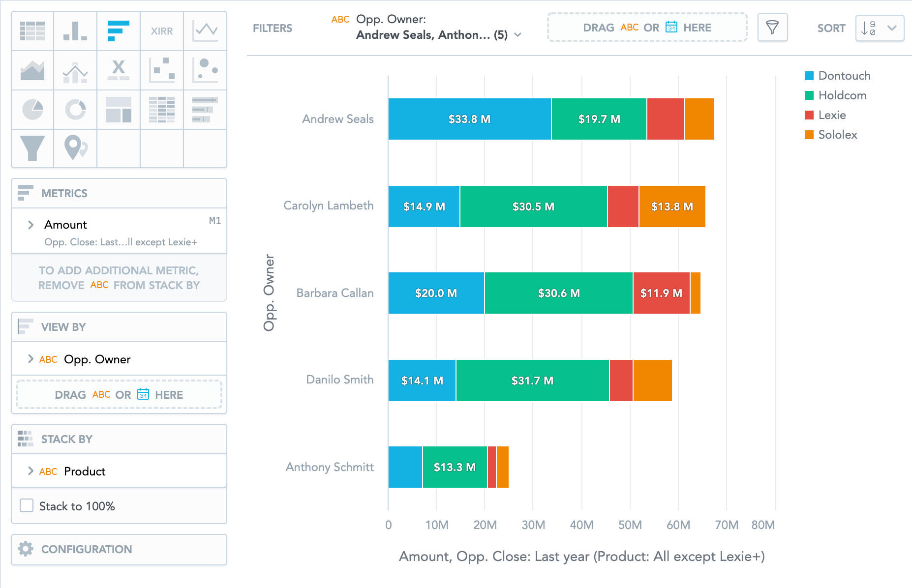
Task: Toggle Holdcom series in the legend
Action: [x=836, y=95]
